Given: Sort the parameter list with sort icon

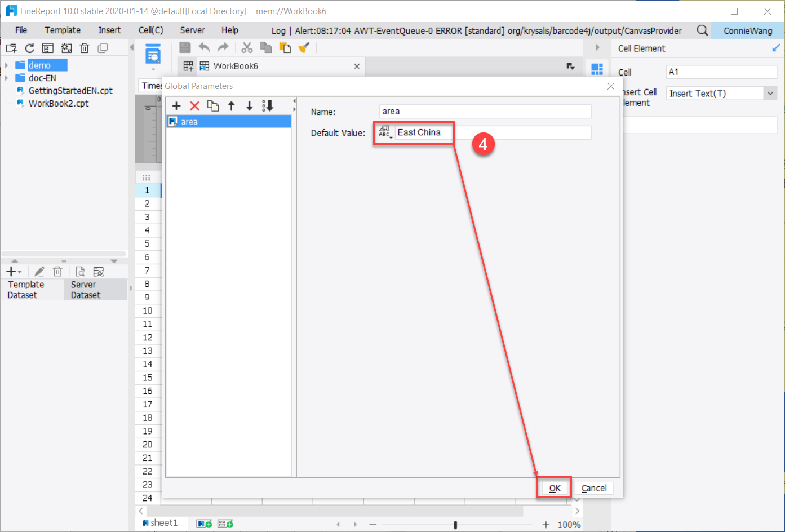Looking at the screenshot, I should [268, 105].
